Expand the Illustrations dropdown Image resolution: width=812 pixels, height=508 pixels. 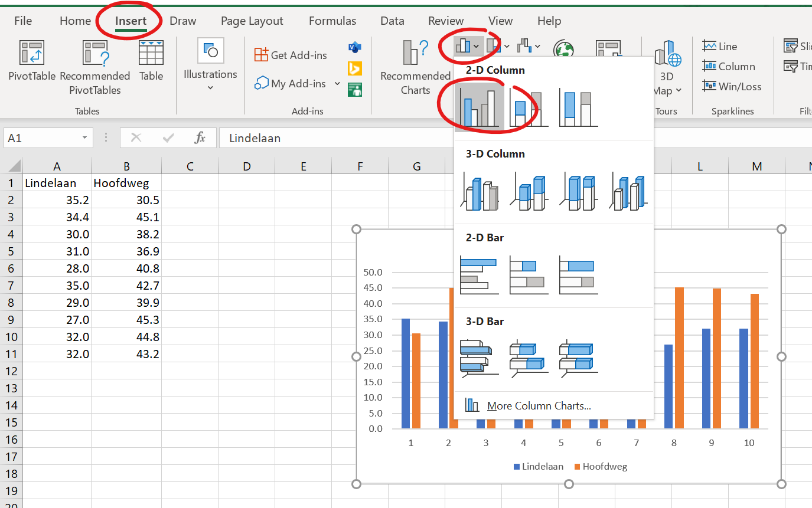pyautogui.click(x=210, y=88)
